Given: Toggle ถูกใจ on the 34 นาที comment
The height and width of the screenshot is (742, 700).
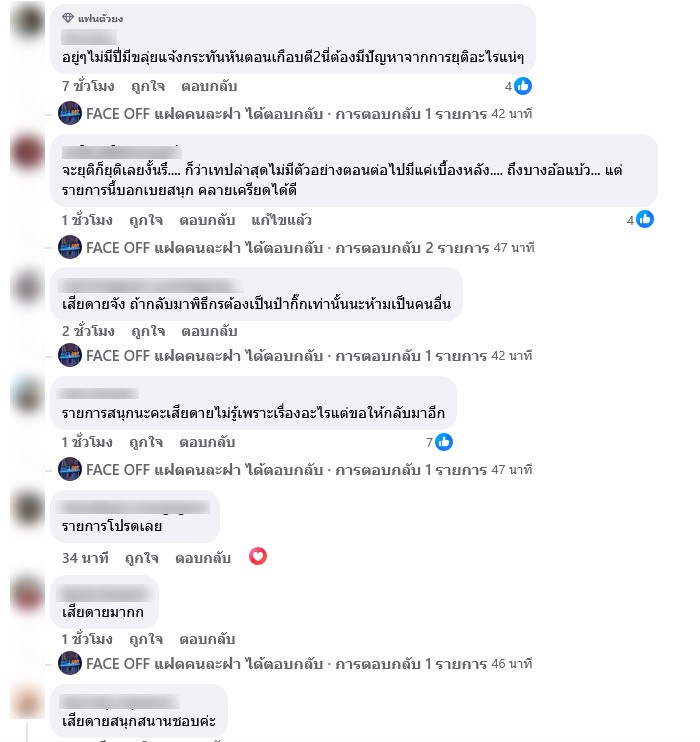Looking at the screenshot, I should tap(142, 558).
